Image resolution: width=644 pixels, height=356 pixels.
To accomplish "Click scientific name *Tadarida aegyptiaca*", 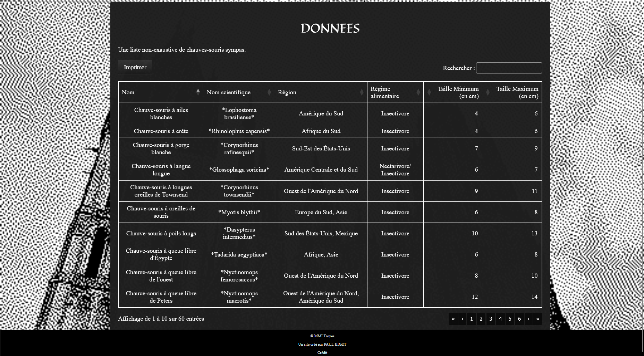I will pos(239,254).
